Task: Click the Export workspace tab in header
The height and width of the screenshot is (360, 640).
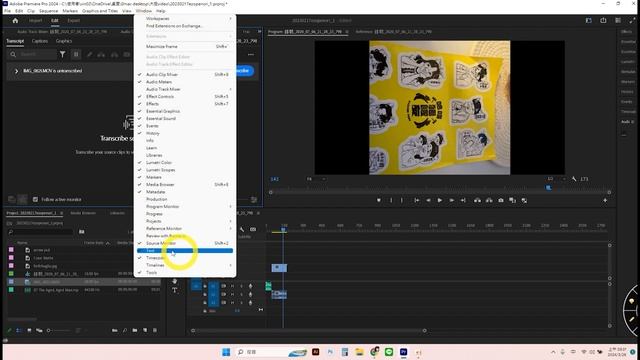Action: pyautogui.click(x=74, y=20)
